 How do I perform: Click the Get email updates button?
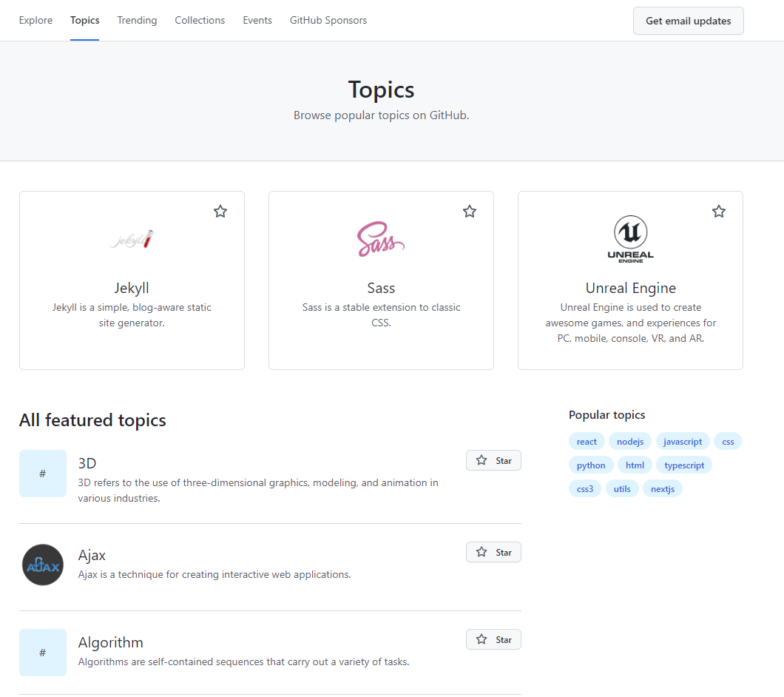(x=688, y=21)
